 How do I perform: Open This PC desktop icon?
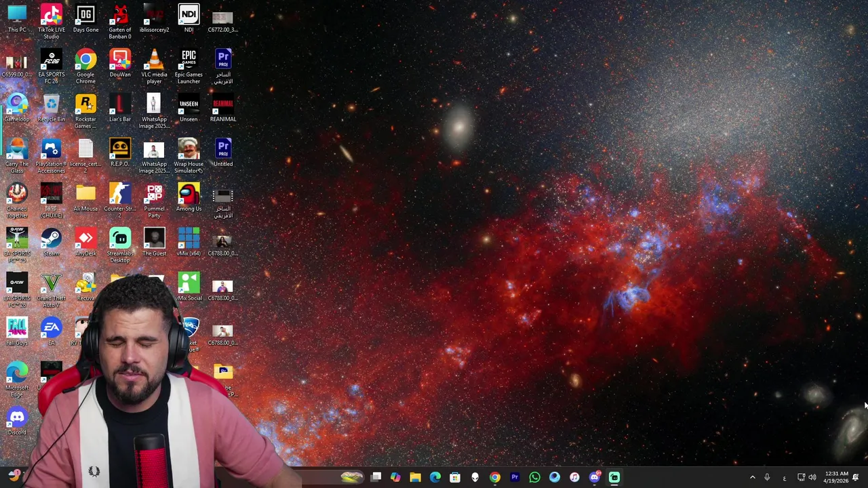click(x=17, y=18)
